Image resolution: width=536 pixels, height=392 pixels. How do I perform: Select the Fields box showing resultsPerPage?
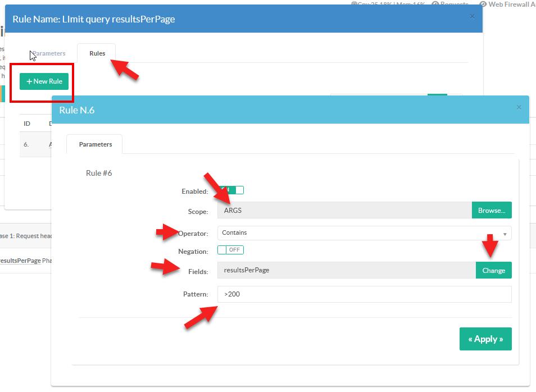click(x=346, y=270)
